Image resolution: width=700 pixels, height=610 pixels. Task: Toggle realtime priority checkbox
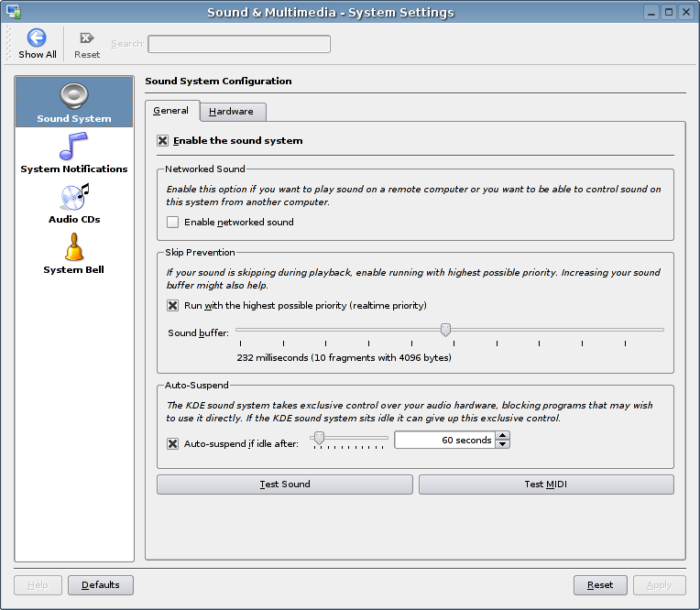click(172, 305)
